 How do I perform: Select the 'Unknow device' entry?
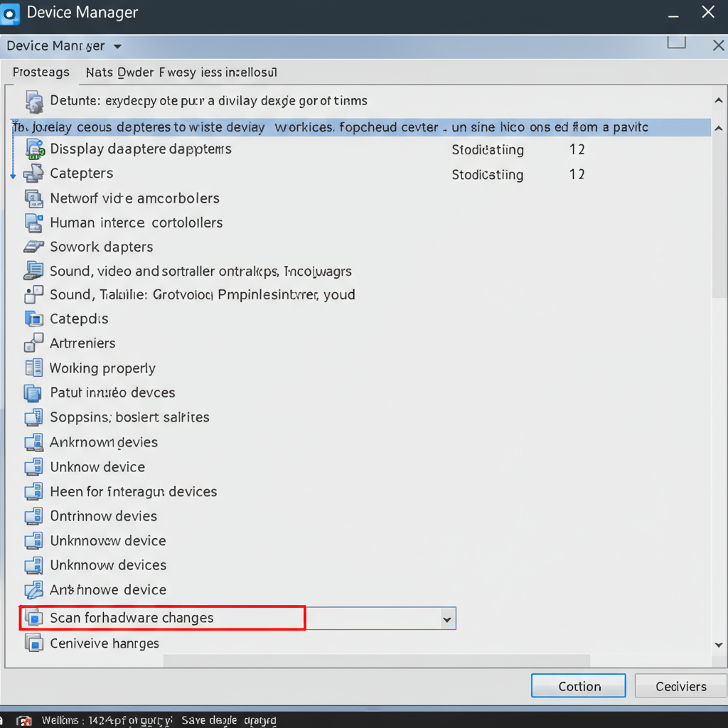click(97, 467)
